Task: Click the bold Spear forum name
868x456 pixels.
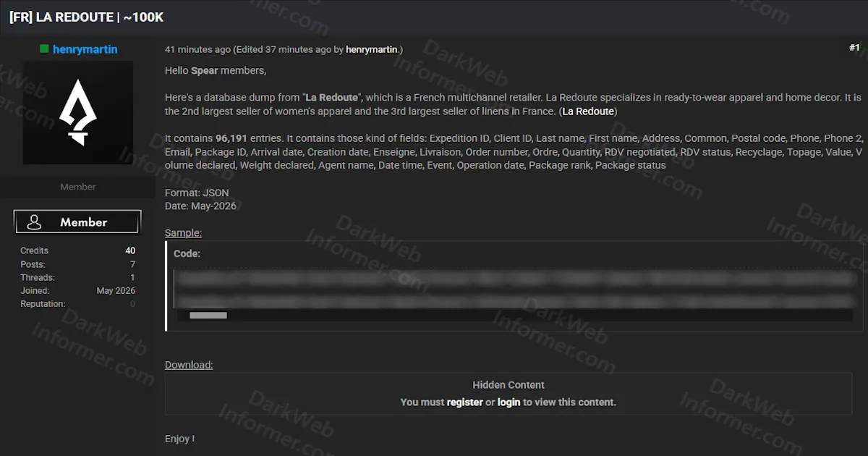Action: pyautogui.click(x=204, y=71)
